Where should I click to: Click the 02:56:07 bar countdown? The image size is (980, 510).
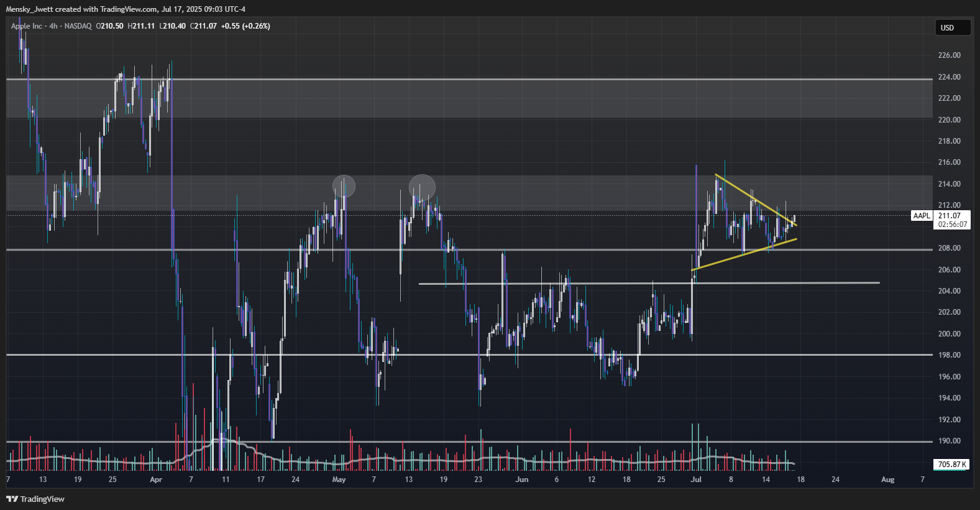coord(952,225)
